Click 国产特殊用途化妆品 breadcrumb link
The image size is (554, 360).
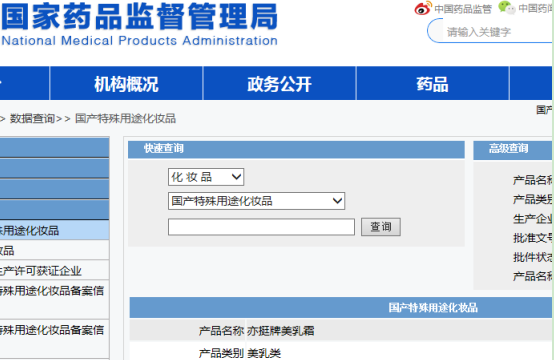[125, 119]
